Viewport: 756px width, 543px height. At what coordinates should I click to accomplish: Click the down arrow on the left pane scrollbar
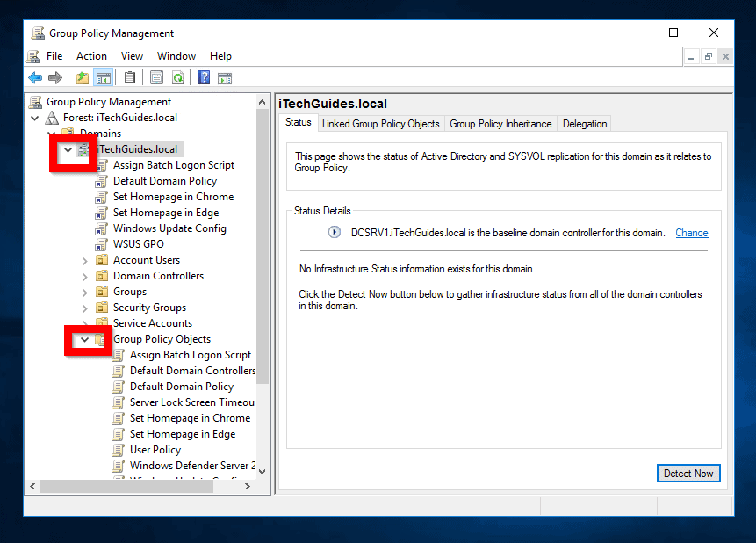(x=262, y=471)
